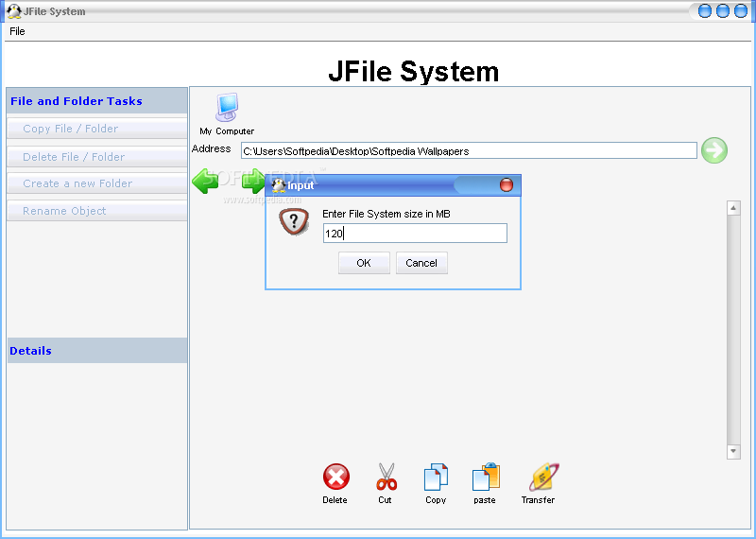The image size is (756, 539).
Task: Click Delete File / Folder task
Action: point(97,157)
